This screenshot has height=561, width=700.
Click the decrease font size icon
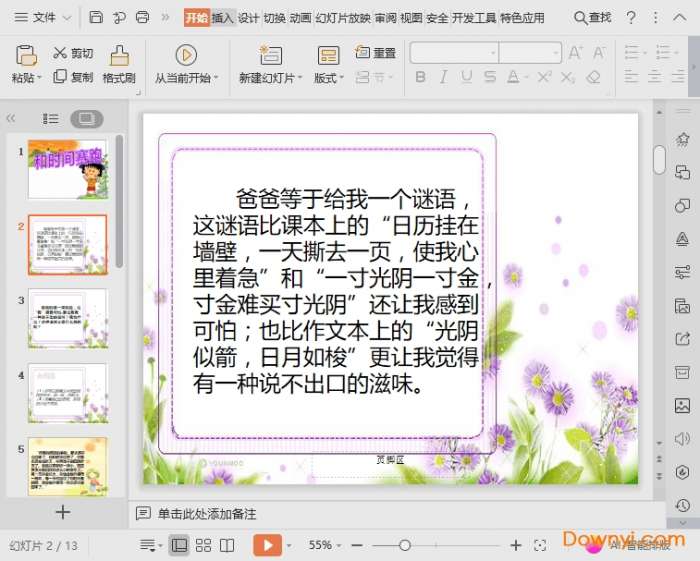pos(599,53)
